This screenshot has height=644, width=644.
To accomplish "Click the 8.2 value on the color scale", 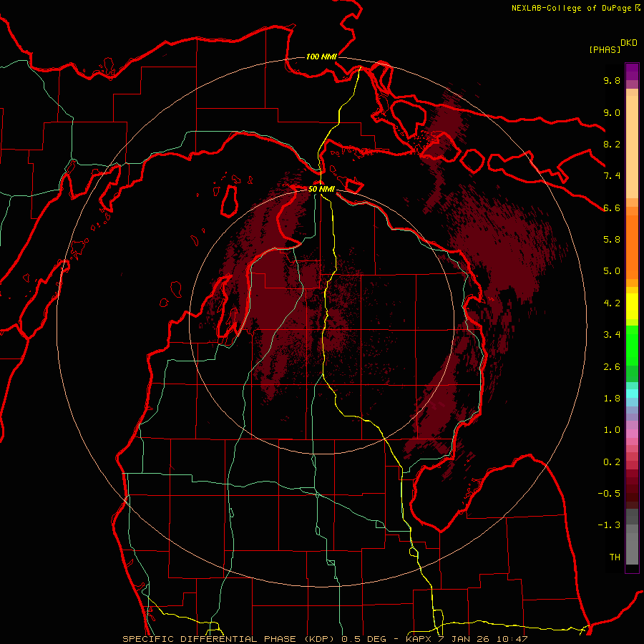I will (x=612, y=144).
